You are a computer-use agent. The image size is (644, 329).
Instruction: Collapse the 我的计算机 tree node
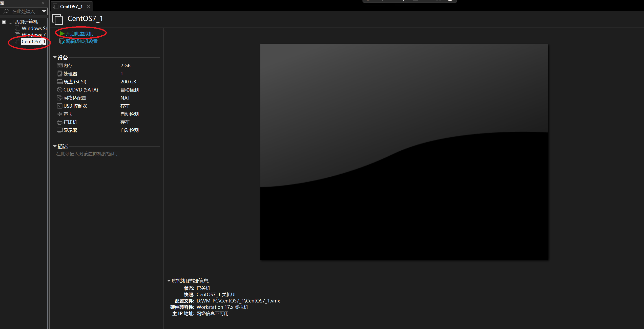[x=4, y=22]
